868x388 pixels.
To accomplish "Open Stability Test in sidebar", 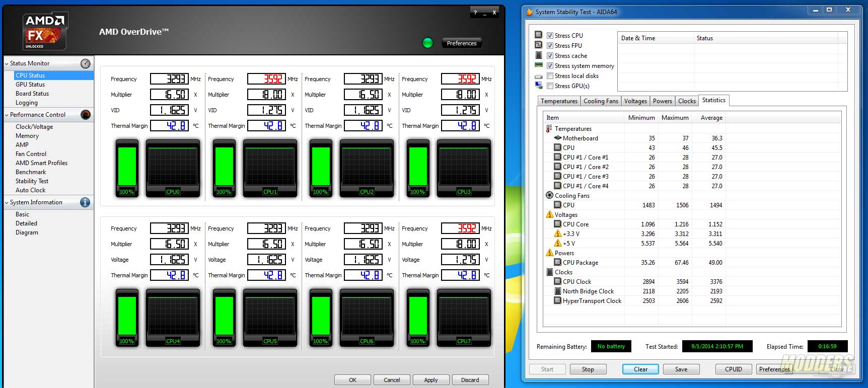I will (x=32, y=181).
